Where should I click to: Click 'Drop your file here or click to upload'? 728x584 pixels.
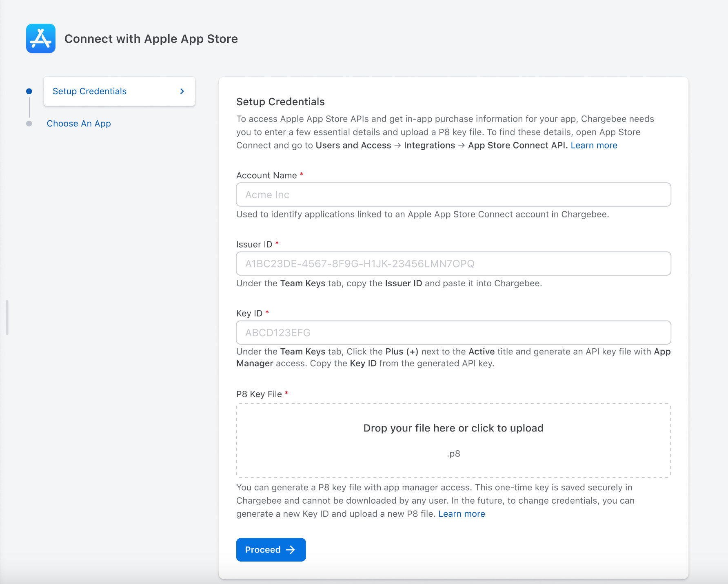tap(453, 428)
